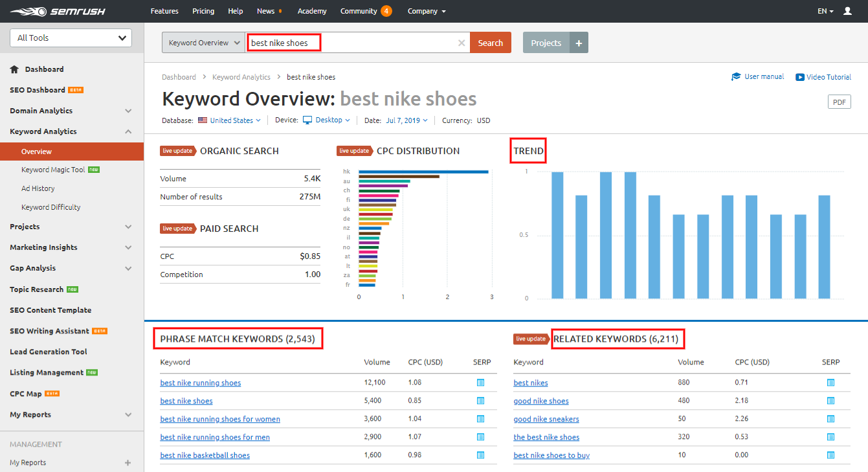Open the Features menu item

[164, 11]
